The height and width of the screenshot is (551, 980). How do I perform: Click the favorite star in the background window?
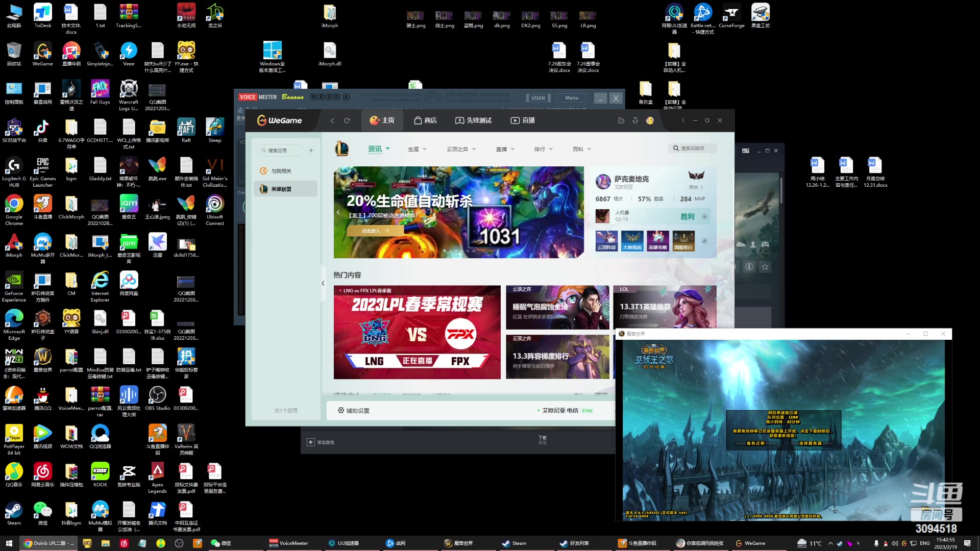(x=765, y=267)
